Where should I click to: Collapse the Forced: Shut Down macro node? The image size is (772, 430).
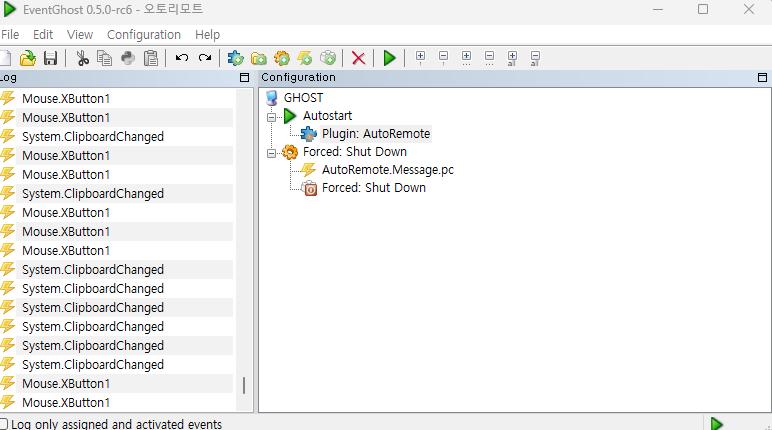pyautogui.click(x=271, y=152)
